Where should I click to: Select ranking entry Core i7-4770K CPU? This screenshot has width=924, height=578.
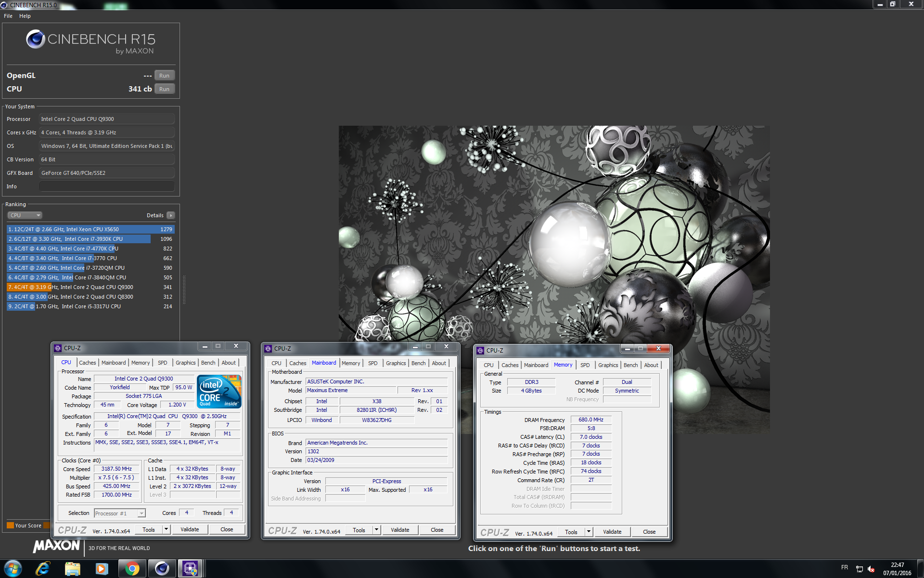[x=90, y=249]
